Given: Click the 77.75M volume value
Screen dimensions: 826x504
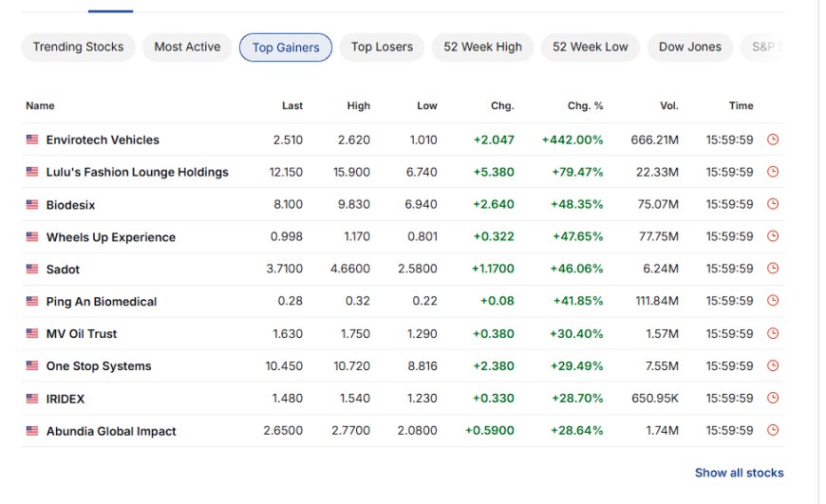Looking at the screenshot, I should 659,237.
